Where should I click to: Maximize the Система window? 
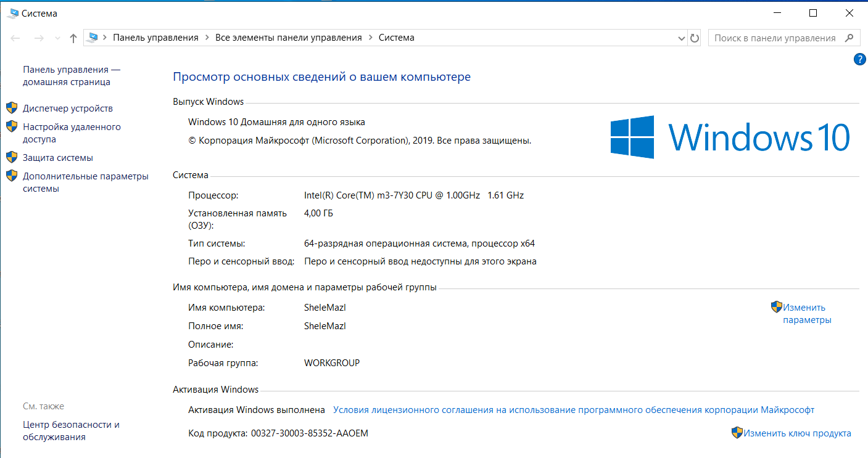click(813, 13)
